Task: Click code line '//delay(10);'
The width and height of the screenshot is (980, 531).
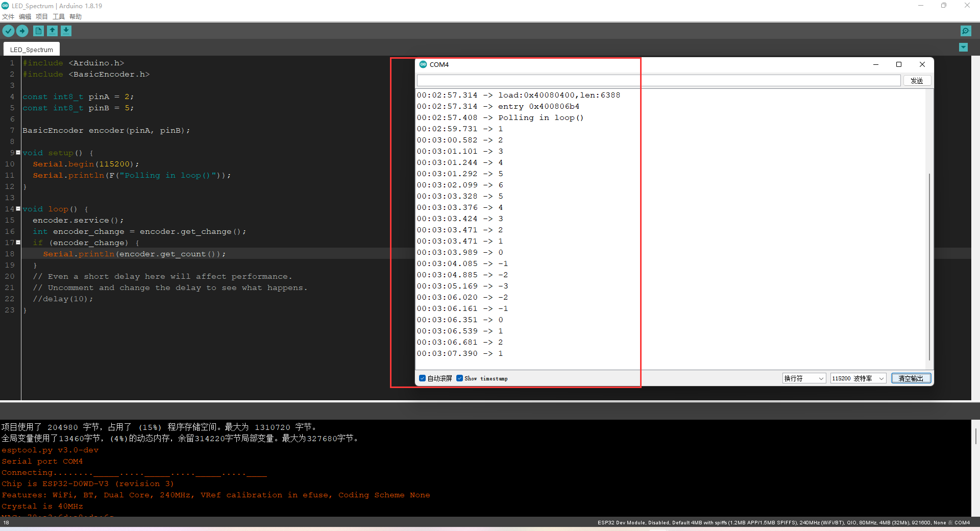Action: (63, 299)
